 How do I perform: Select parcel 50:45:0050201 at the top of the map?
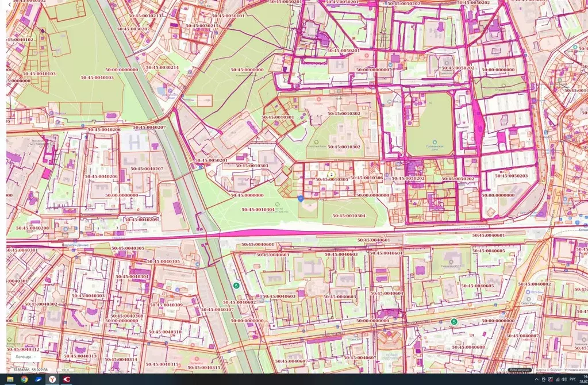point(345,51)
